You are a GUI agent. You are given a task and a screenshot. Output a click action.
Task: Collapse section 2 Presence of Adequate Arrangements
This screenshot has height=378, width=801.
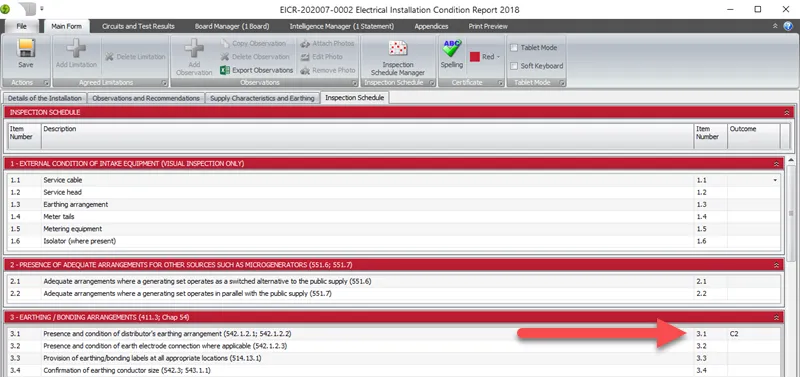point(776,265)
